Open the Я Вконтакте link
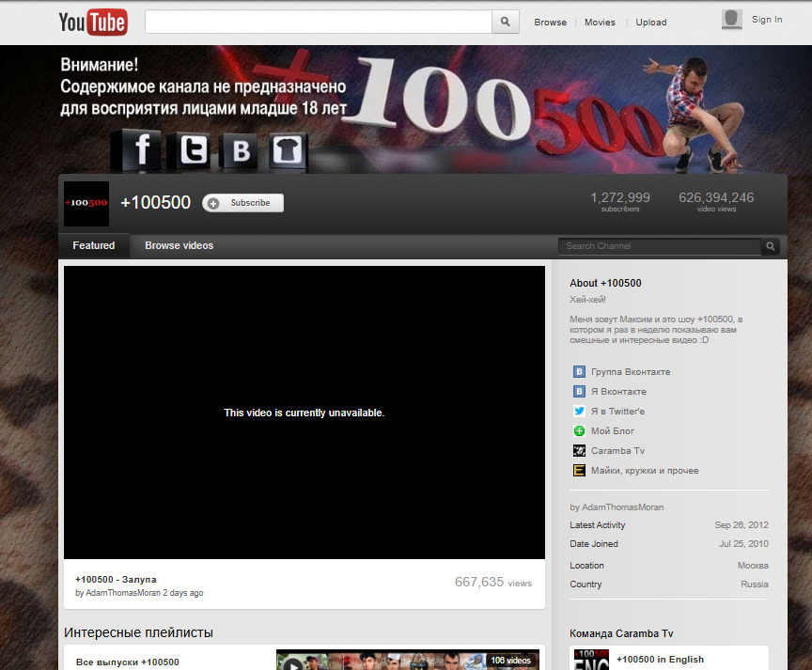This screenshot has width=812, height=670. click(618, 392)
